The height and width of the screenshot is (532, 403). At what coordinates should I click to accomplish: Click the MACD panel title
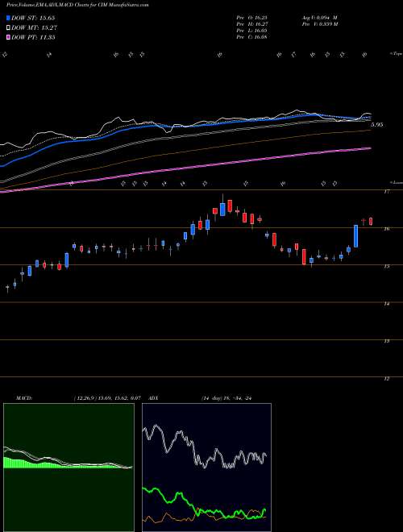click(23, 397)
